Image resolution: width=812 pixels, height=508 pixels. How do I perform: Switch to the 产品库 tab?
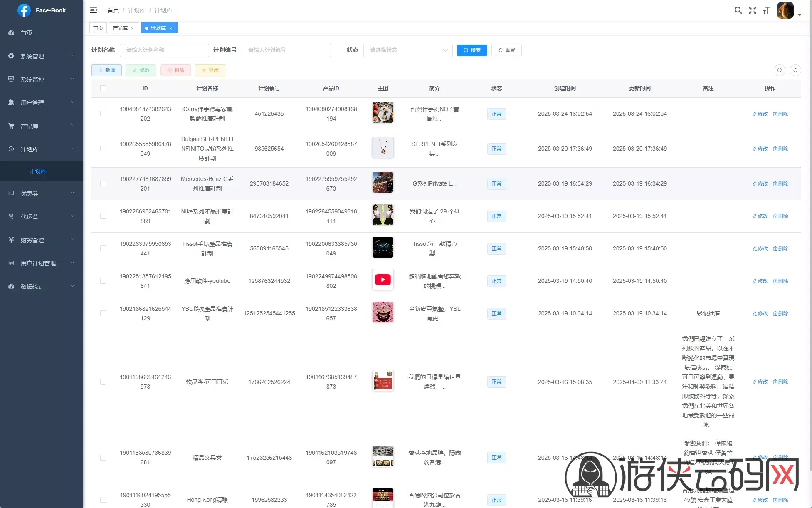(x=120, y=28)
